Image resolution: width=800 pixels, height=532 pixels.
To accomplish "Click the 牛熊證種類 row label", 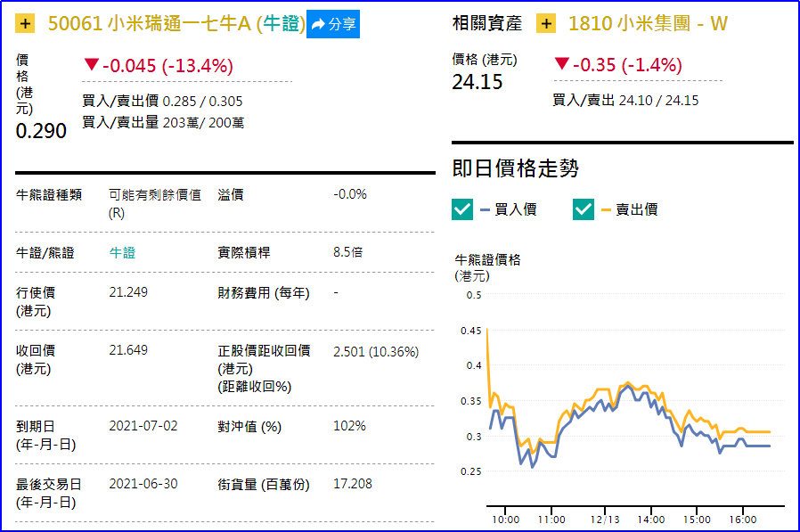I will pos(49,194).
